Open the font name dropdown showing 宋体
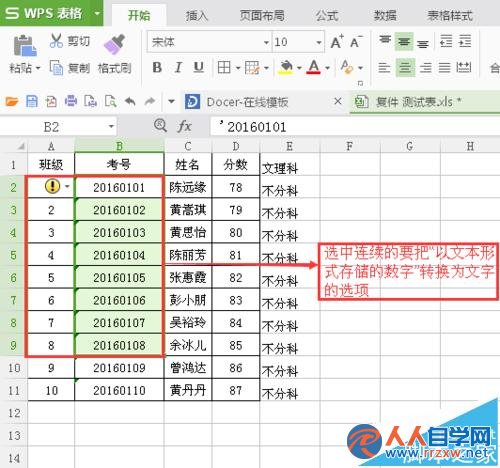Viewport: 500px width, 468px height. pyautogui.click(x=266, y=42)
